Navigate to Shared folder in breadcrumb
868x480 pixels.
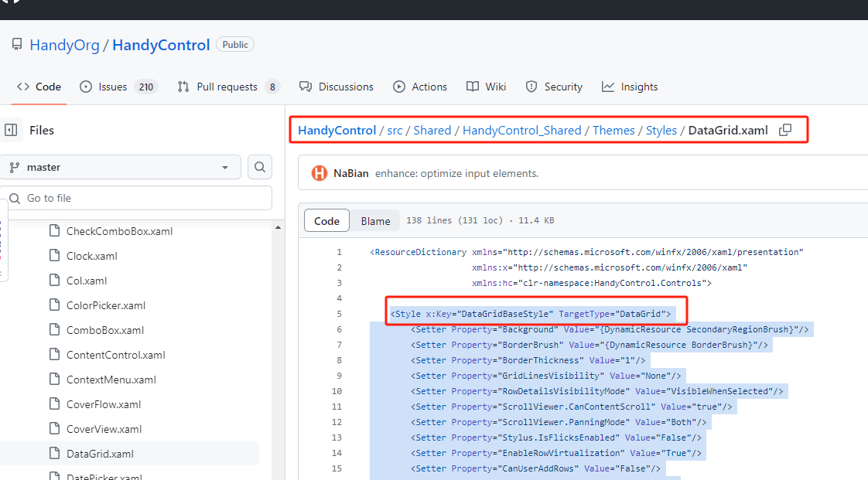(x=432, y=130)
